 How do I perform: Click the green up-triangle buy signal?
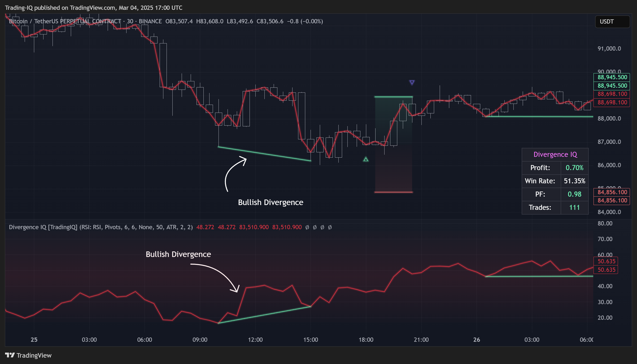(366, 159)
